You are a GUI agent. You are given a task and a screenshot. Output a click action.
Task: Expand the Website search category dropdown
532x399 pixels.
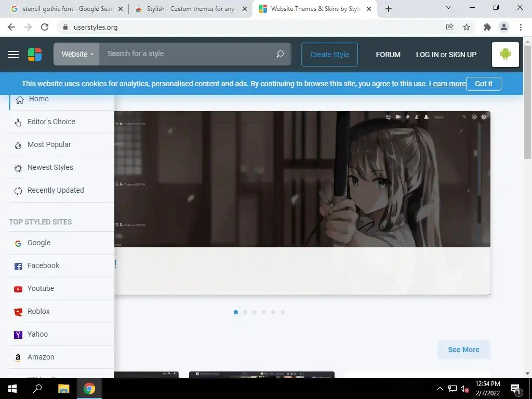pos(77,54)
